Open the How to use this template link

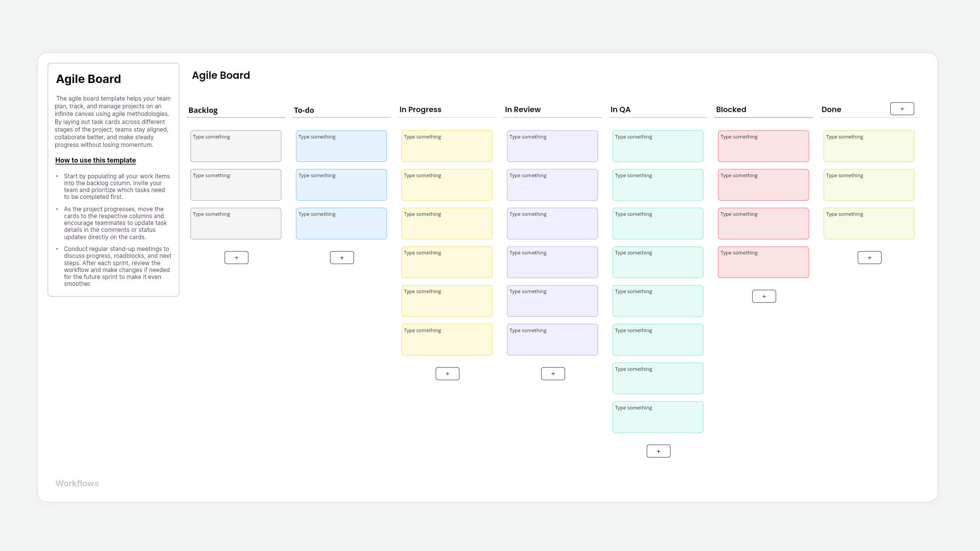pyautogui.click(x=95, y=160)
